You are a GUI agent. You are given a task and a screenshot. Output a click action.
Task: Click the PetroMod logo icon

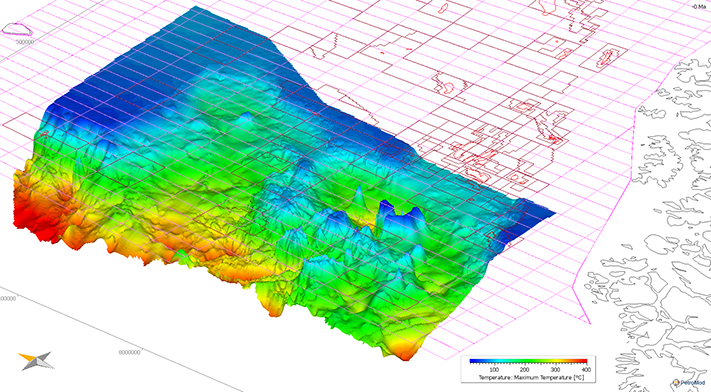click(x=676, y=383)
